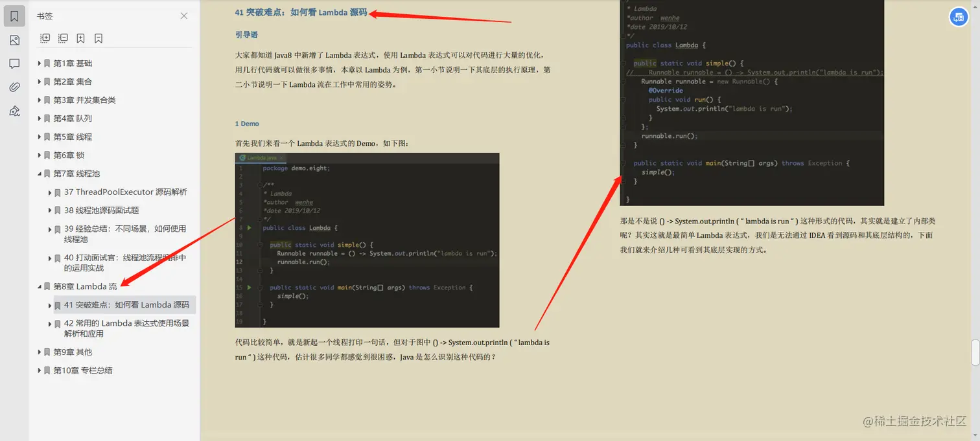Click the 书签 panel title
980x441 pixels.
tap(45, 16)
